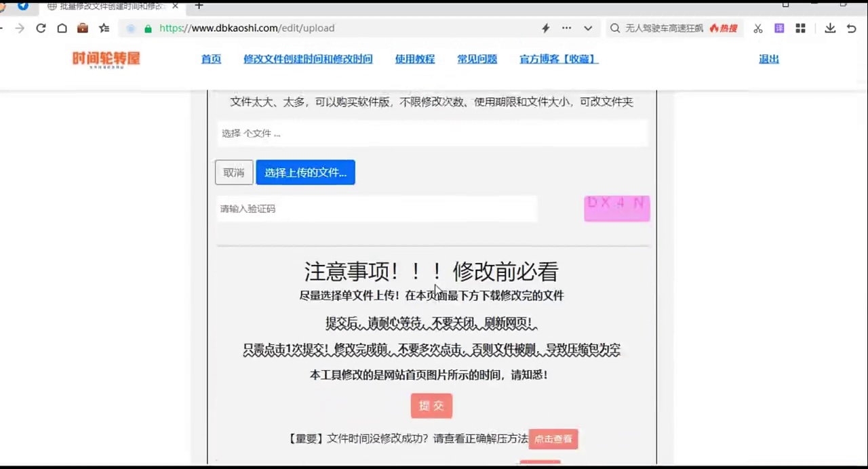The width and height of the screenshot is (868, 469).
Task: Click the 退出 logout link
Action: click(769, 60)
